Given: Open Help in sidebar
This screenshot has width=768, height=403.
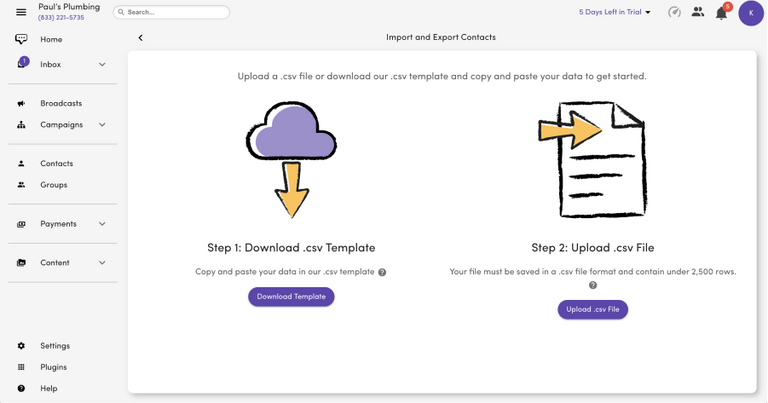Looking at the screenshot, I should tap(48, 388).
